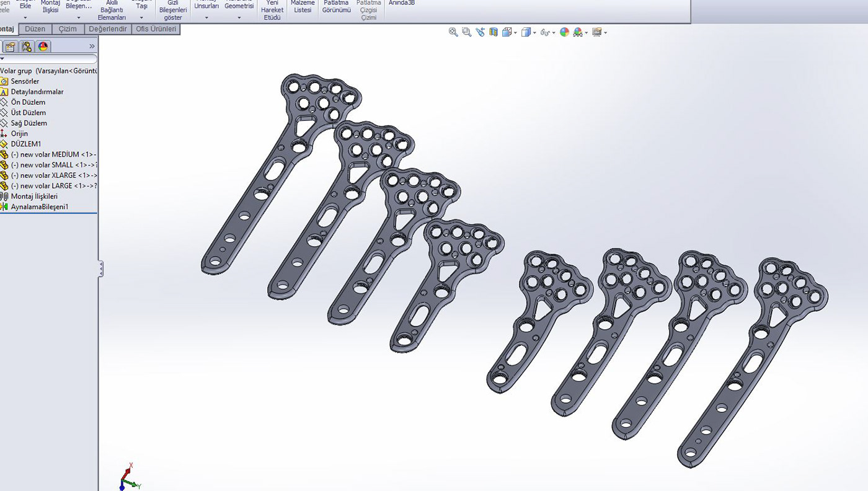The width and height of the screenshot is (868, 491).
Task: Expand panel tabs with the double chevron
Action: pyautogui.click(x=92, y=46)
